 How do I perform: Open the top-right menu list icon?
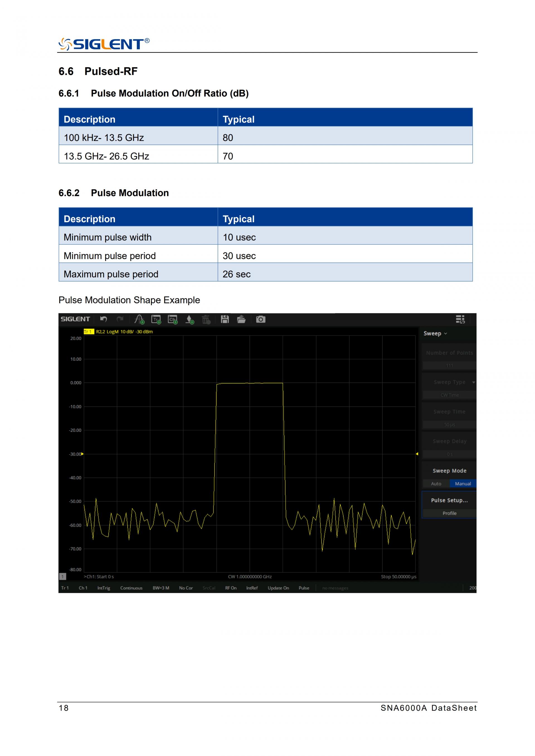[460, 319]
